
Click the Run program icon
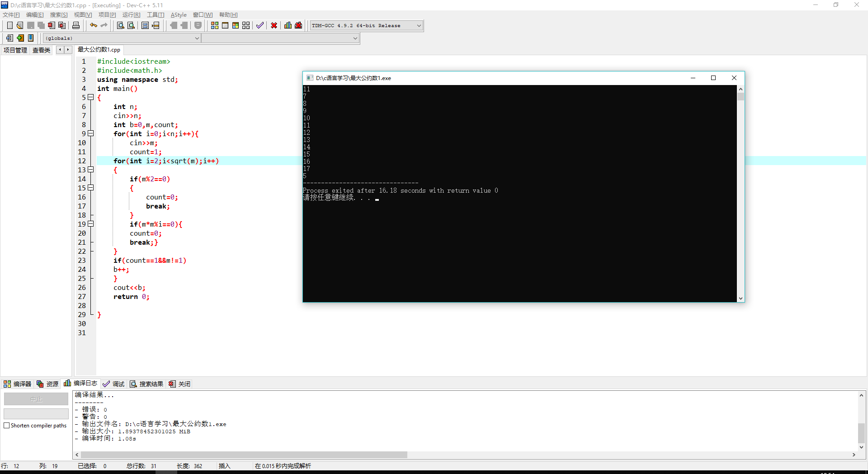coord(225,25)
